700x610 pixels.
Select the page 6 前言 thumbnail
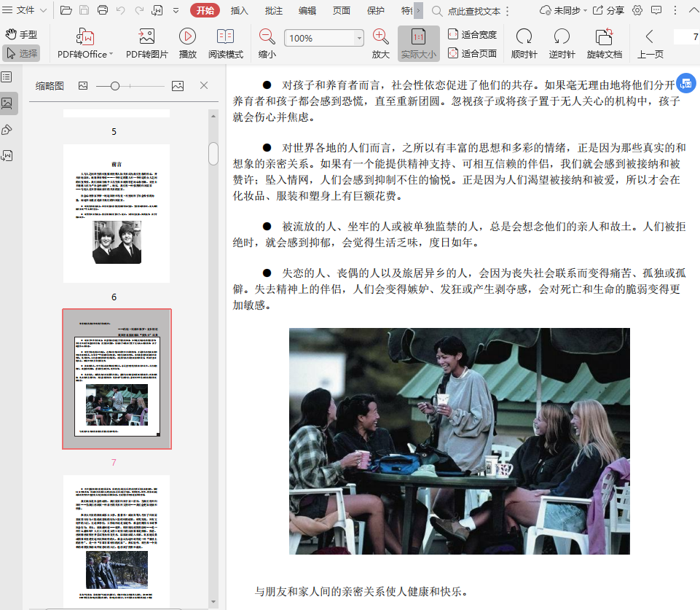pyautogui.click(x=117, y=213)
